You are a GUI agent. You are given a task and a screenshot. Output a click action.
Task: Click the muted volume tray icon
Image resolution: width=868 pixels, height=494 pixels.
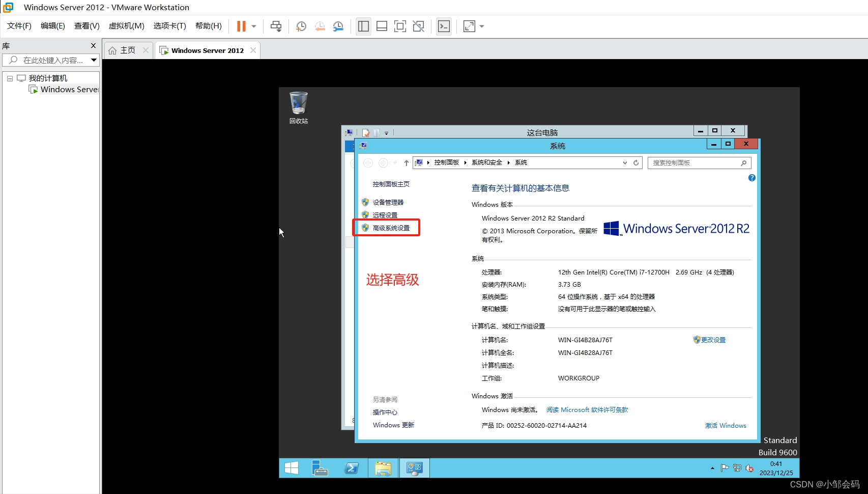(749, 468)
